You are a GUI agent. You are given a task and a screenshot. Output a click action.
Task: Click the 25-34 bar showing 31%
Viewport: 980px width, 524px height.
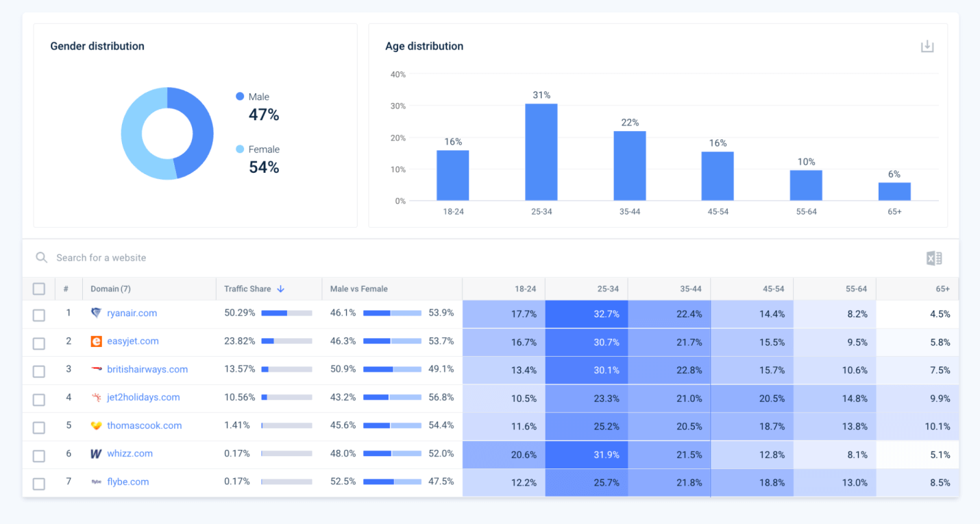[x=541, y=152]
